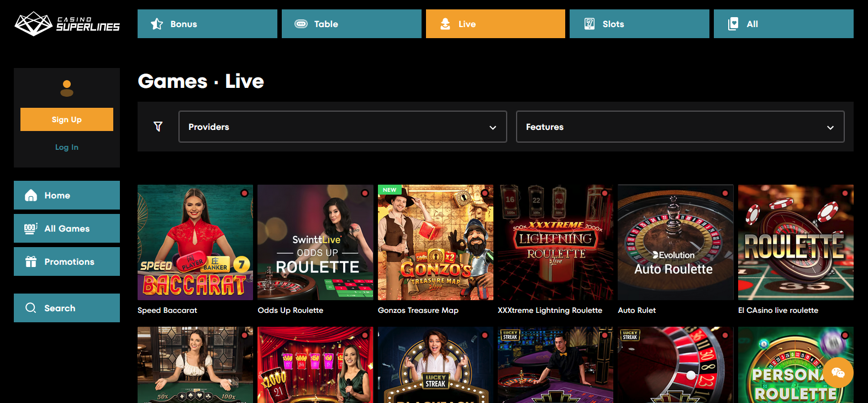Viewport: 868px width, 403px height.
Task: Click the cards icon in All tab
Action: coord(733,24)
